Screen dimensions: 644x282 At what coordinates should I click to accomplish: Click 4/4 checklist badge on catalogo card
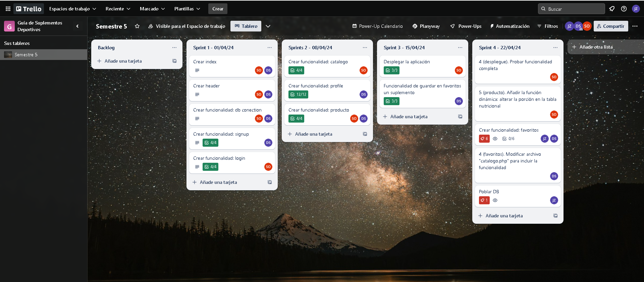pos(296,70)
